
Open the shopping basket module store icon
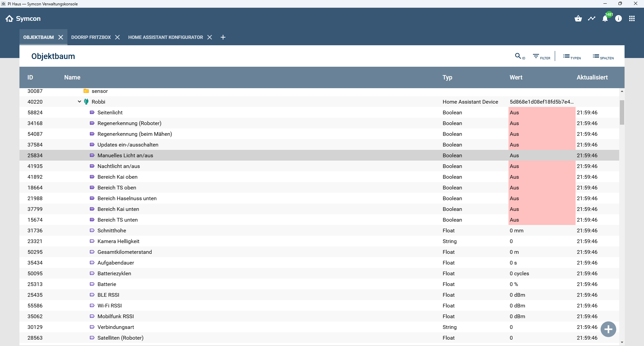tap(578, 19)
